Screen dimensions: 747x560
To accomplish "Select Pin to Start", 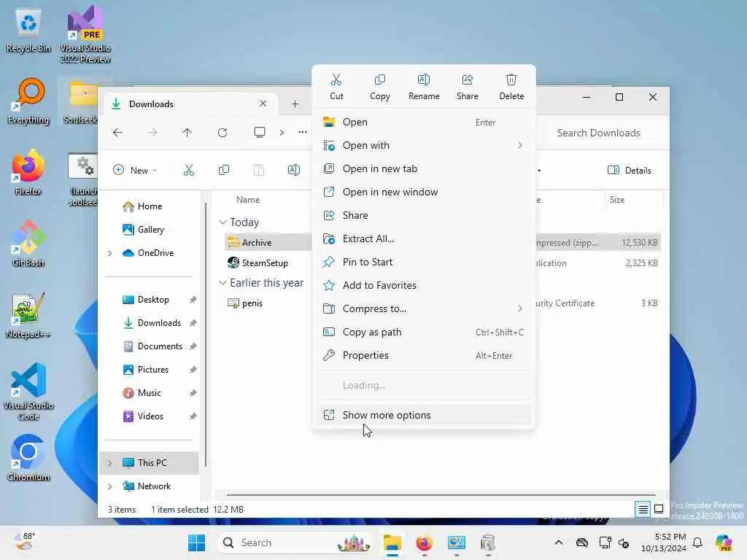I will [x=424, y=262].
